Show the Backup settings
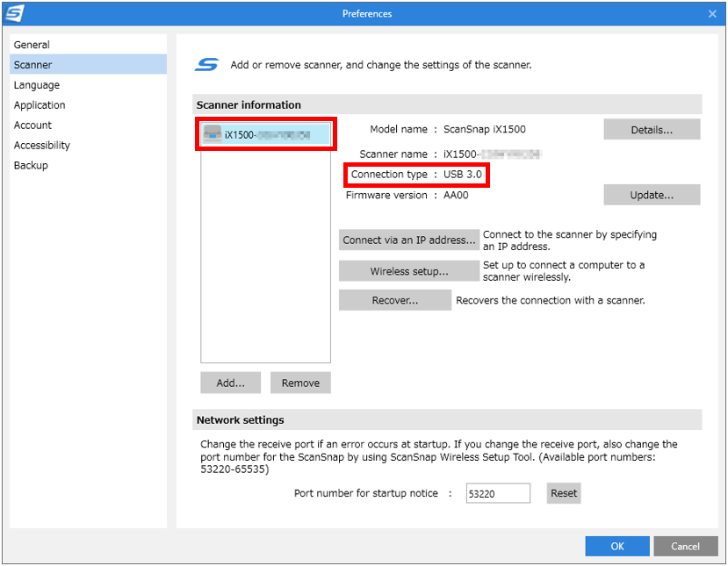Image resolution: width=728 pixels, height=566 pixels. coord(88,165)
